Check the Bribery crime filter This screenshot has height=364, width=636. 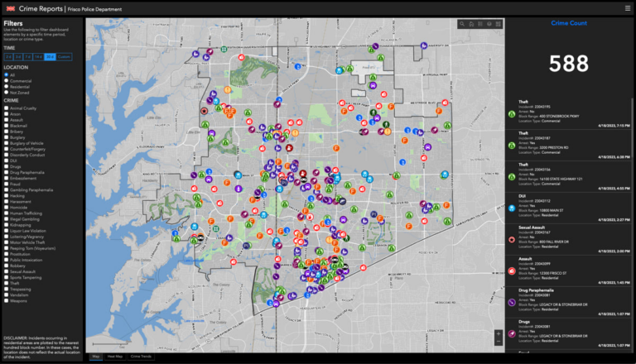coord(6,132)
